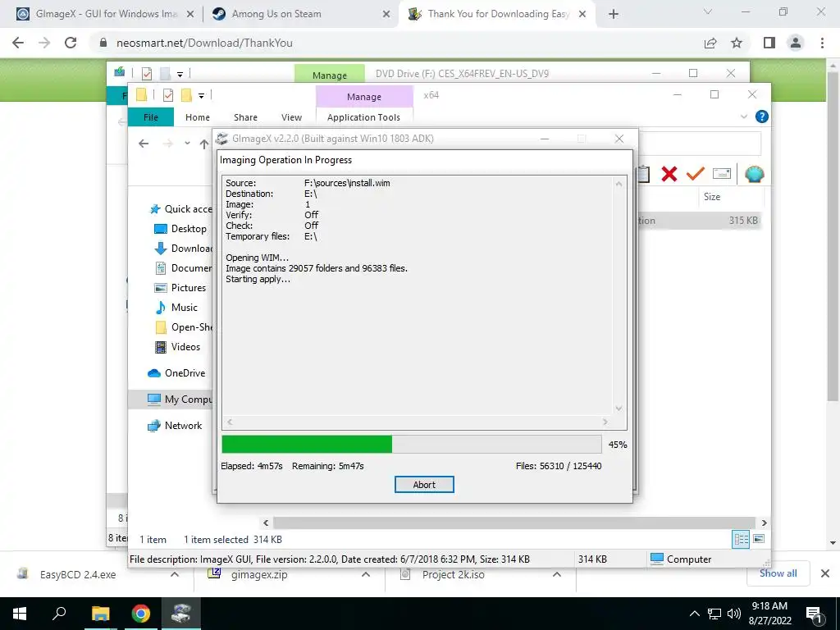
Task: Open Chrome three-dot menu
Action: [x=822, y=43]
